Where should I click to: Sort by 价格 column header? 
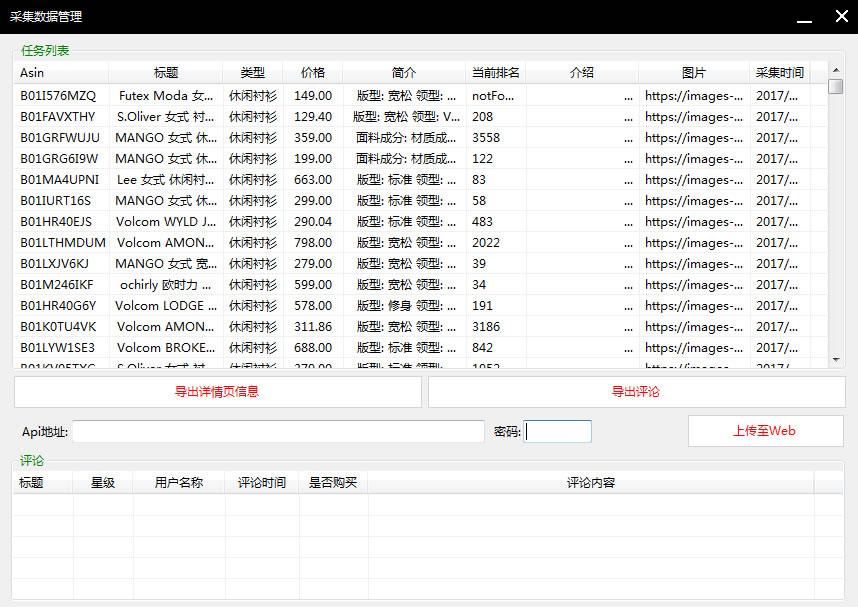pyautogui.click(x=312, y=73)
